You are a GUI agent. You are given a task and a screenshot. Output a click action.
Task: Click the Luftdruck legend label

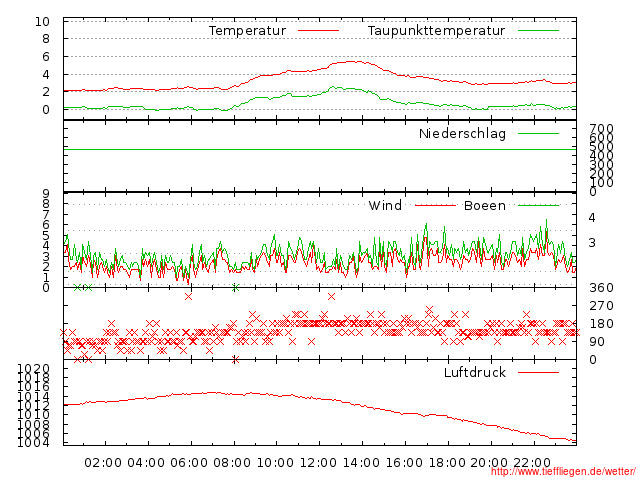(x=475, y=372)
